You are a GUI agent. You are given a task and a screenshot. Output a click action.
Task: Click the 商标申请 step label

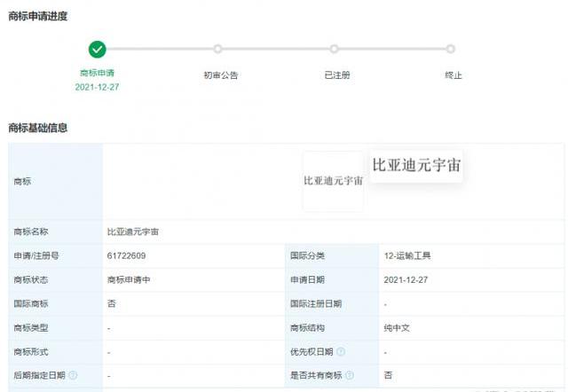tap(97, 73)
